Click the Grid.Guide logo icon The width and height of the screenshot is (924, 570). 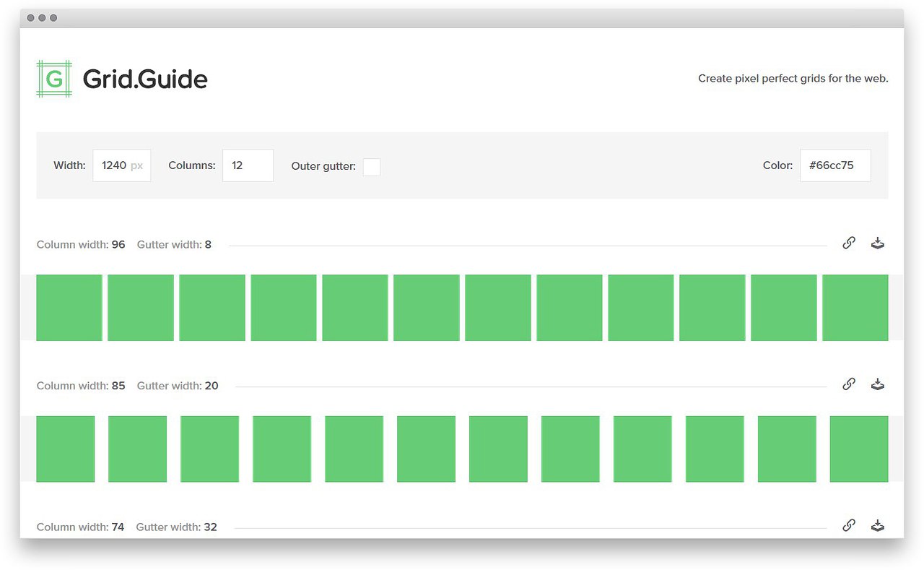(54, 79)
